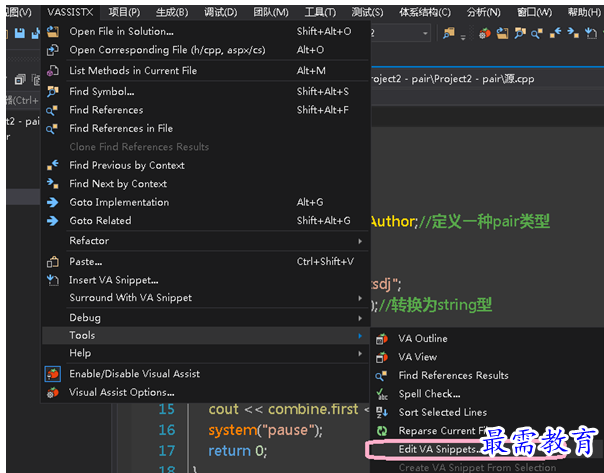Open the 帮助(H) menu

click(x=584, y=12)
